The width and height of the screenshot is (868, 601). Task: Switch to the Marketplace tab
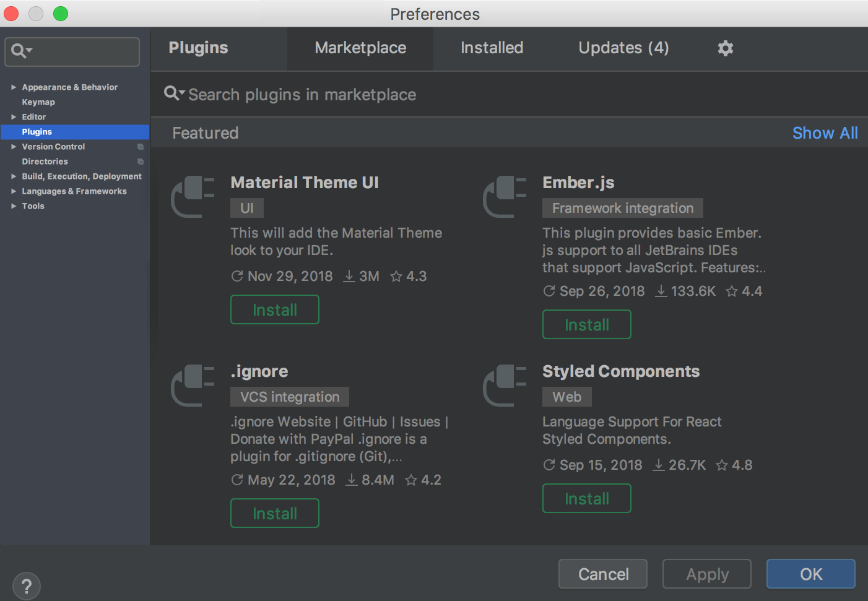coord(360,48)
